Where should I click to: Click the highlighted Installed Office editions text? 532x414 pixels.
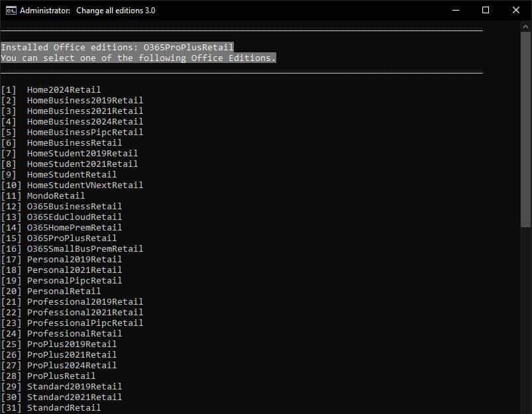pos(117,47)
